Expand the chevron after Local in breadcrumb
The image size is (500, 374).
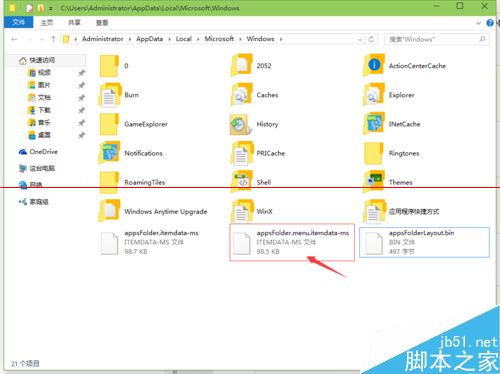coord(198,39)
